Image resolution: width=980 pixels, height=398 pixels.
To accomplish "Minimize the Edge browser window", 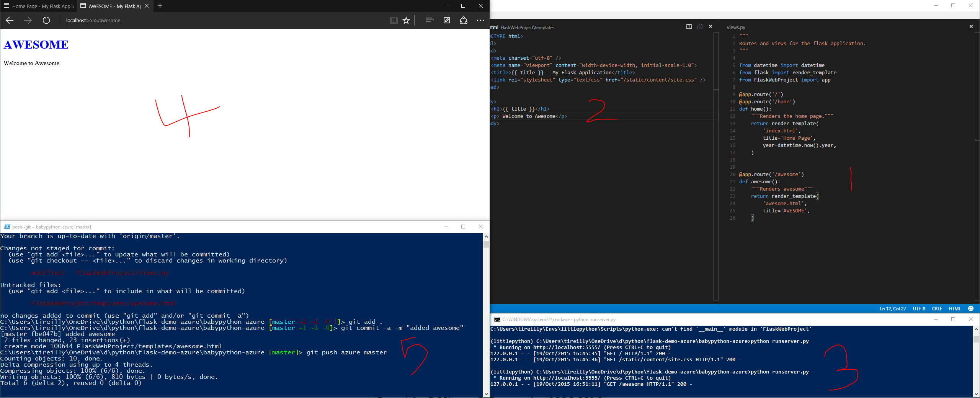I will tap(446, 6).
